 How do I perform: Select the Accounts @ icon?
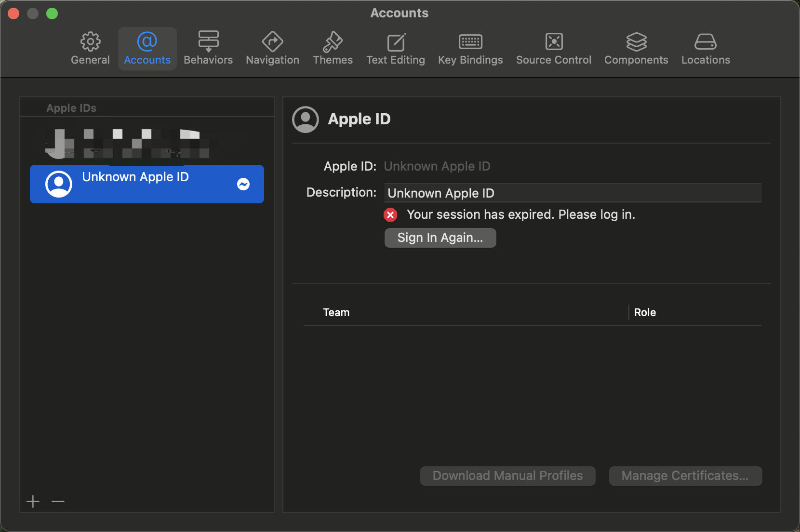point(147,41)
